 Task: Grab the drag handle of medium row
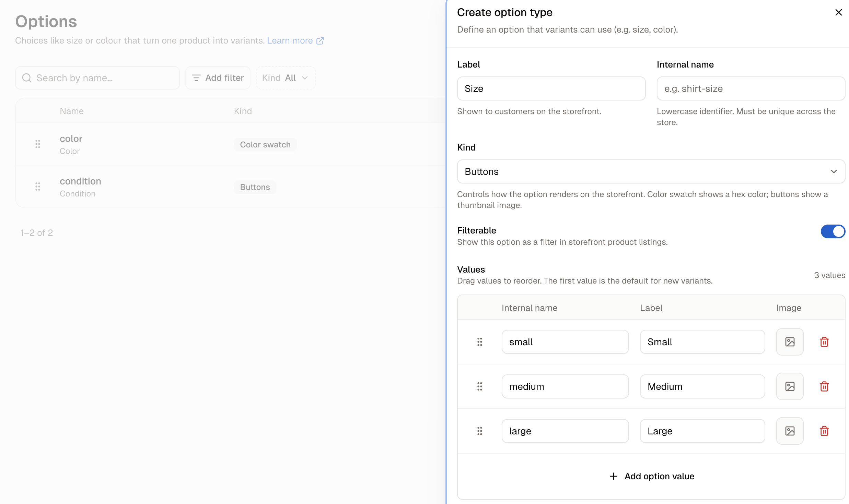(479, 386)
